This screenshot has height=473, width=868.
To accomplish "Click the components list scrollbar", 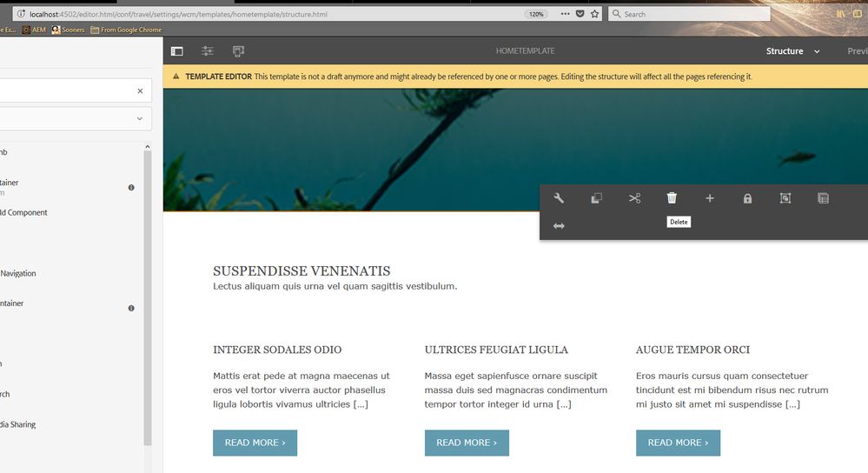I will pos(147,296).
